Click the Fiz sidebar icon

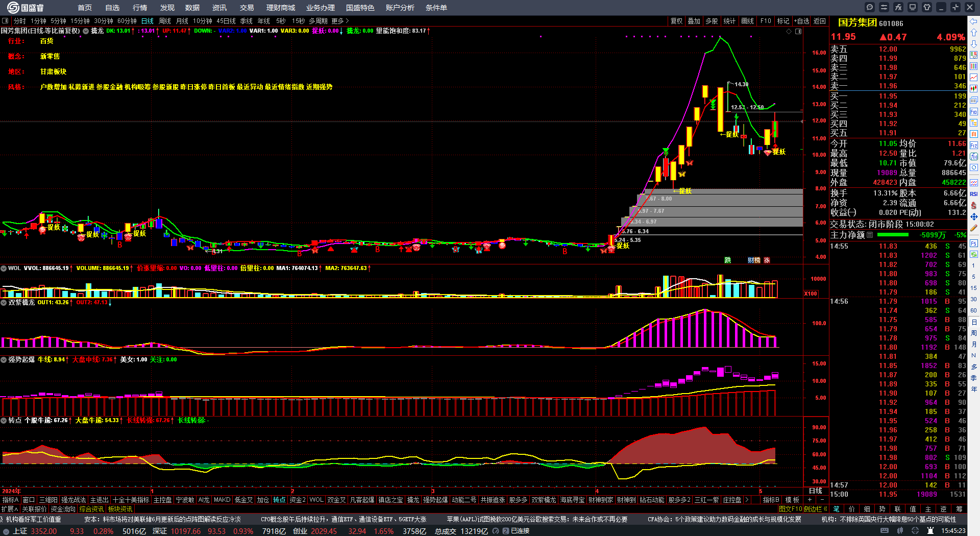(974, 145)
